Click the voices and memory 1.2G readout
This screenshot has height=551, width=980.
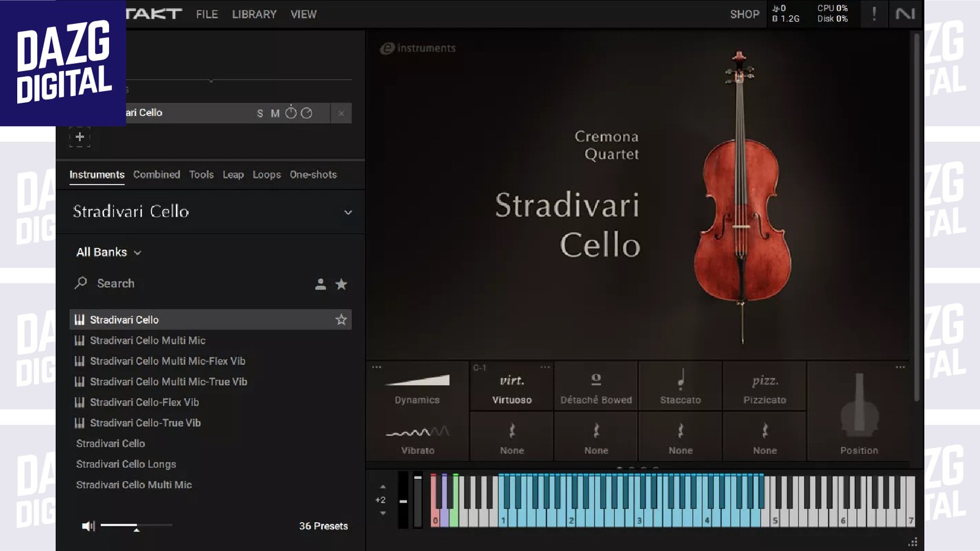coord(786,13)
